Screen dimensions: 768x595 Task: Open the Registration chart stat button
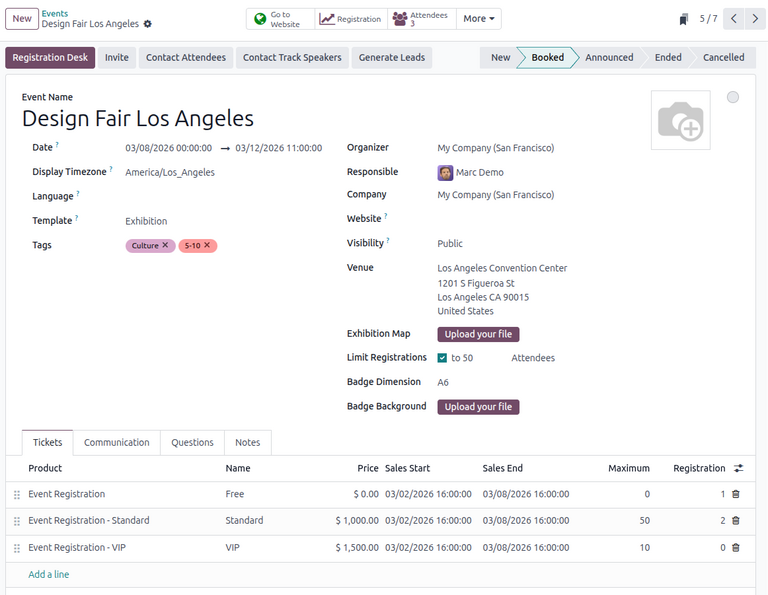pos(350,19)
